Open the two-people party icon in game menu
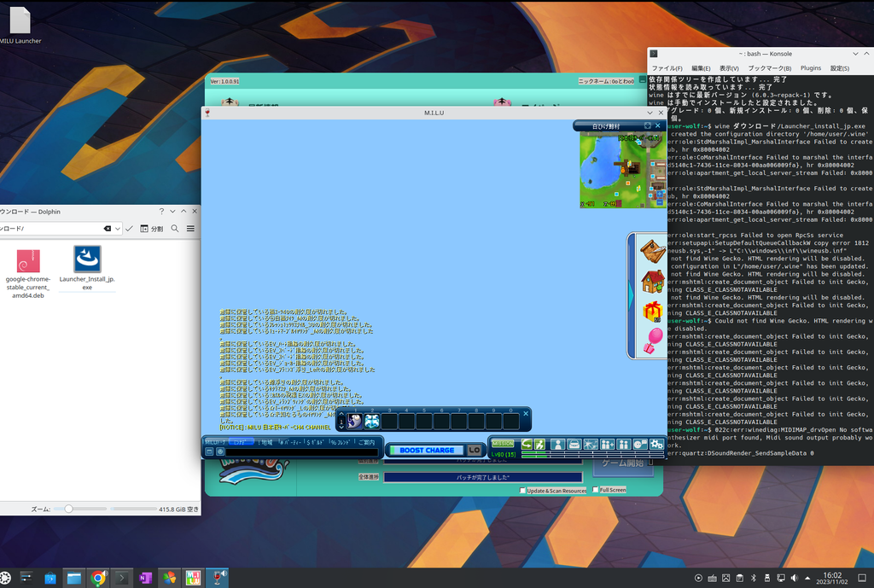This screenshot has width=874, height=588. coord(624,444)
